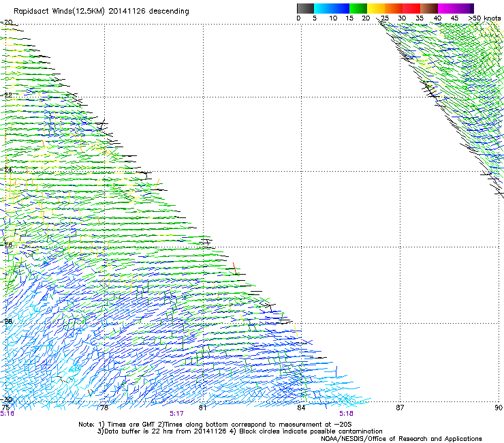Screen dimensions: 504x443
Task: Click the 75 longitude axis label
Action: pyautogui.click(x=5, y=408)
